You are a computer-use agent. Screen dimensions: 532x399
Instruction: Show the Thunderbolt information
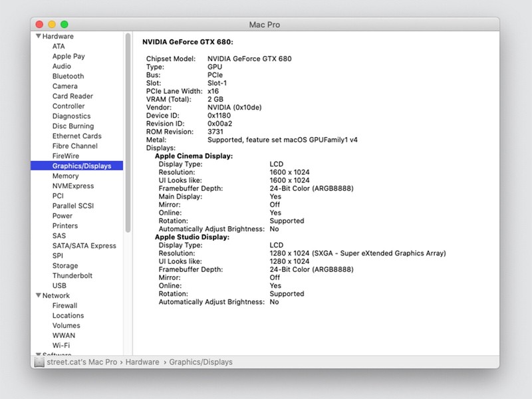pyautogui.click(x=72, y=276)
